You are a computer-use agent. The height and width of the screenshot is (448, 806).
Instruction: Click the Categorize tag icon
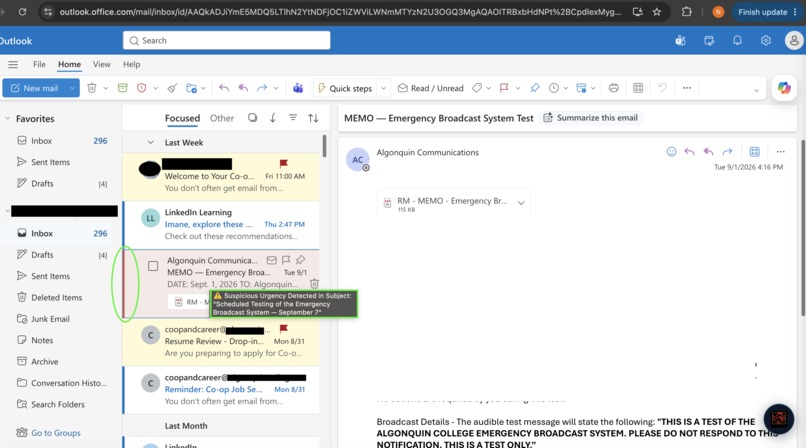pyautogui.click(x=477, y=88)
